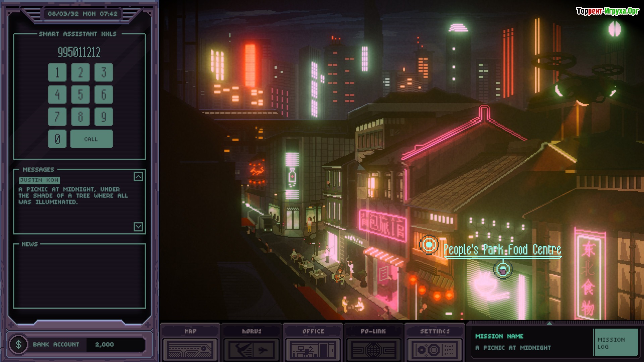
Task: Open the Map panel icon
Action: (190, 350)
